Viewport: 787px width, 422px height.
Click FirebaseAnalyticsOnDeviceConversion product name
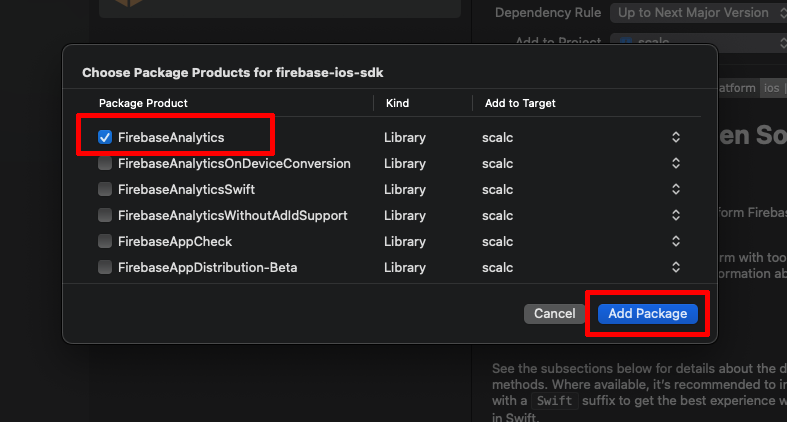[x=234, y=163]
